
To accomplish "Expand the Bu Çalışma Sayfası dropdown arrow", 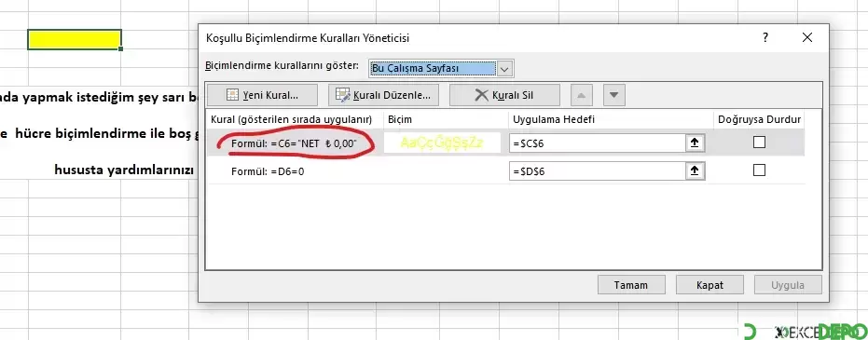I will [504, 69].
